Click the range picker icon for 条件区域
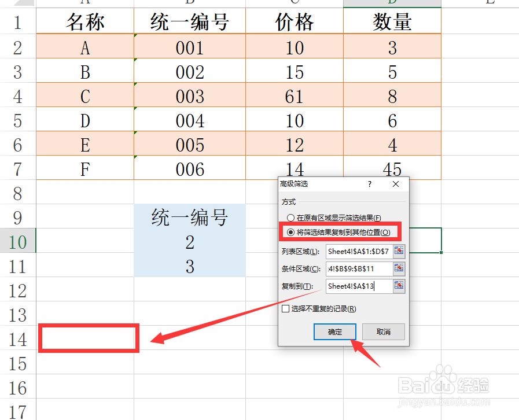 (399, 268)
